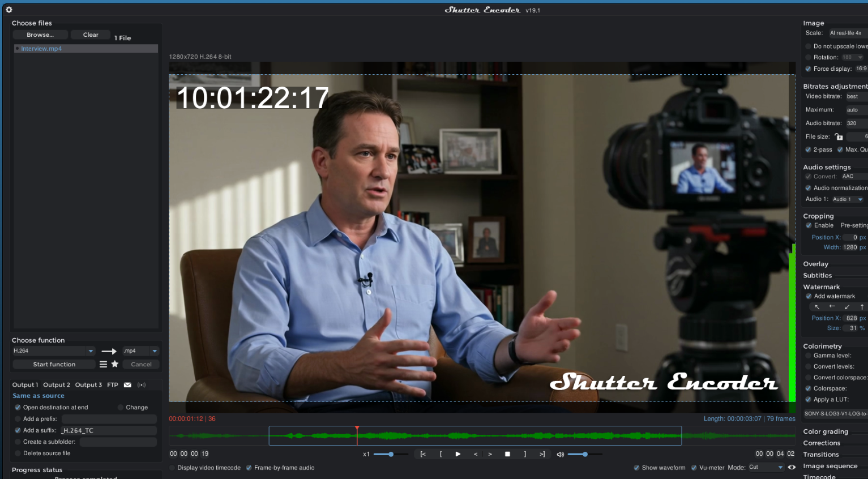This screenshot has height=479, width=868.
Task: Uncheck Show waveform
Action: point(638,468)
